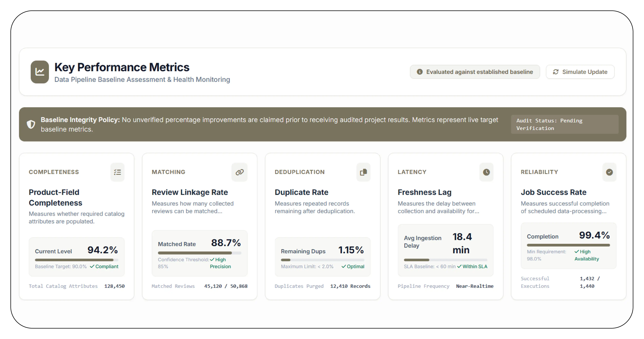
Task: Click the chart icon beside Key Performance Metrics
Action: point(40,72)
